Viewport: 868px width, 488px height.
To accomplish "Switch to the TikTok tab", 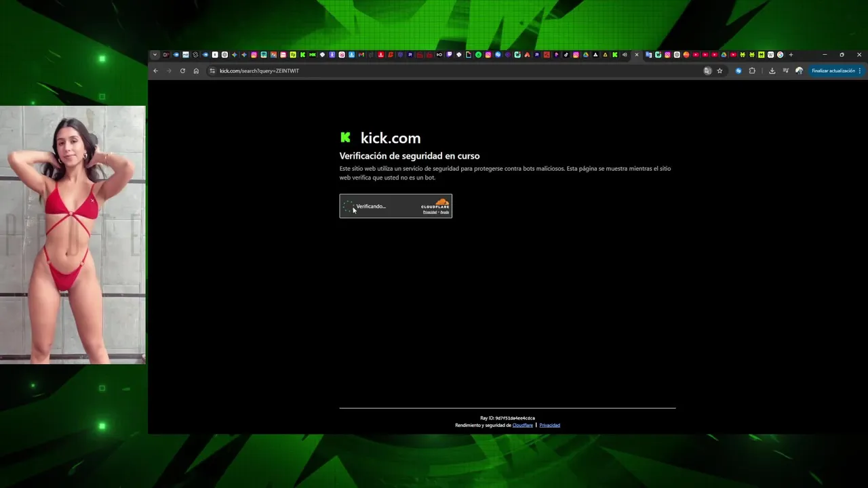I will click(x=566, y=55).
